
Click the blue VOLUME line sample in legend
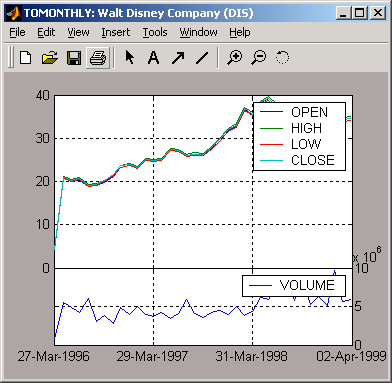tap(260, 285)
